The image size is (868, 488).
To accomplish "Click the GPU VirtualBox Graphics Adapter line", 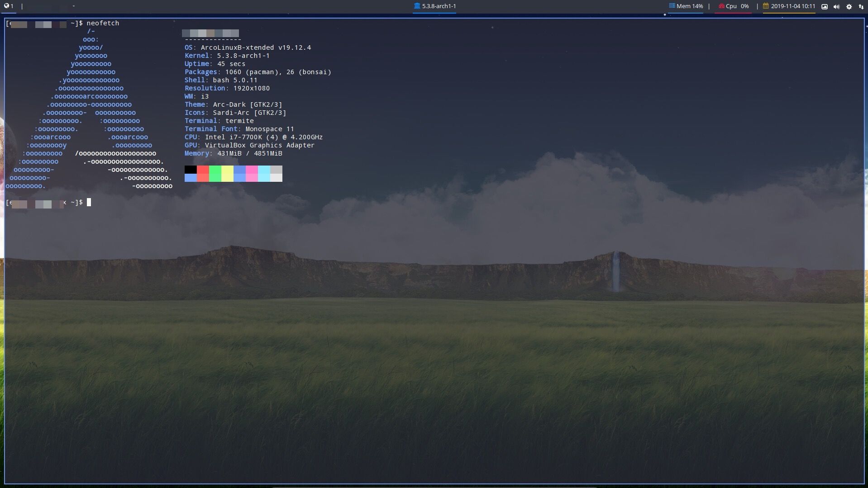I will [x=249, y=145].
